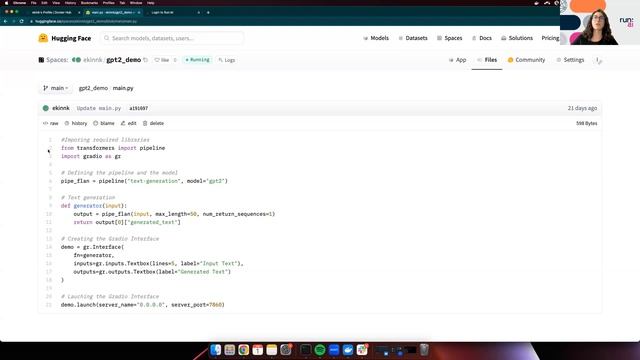Screen dimensions: 640x360
Task: Open the ekinnk user breadcrumb link
Action: 93,60
